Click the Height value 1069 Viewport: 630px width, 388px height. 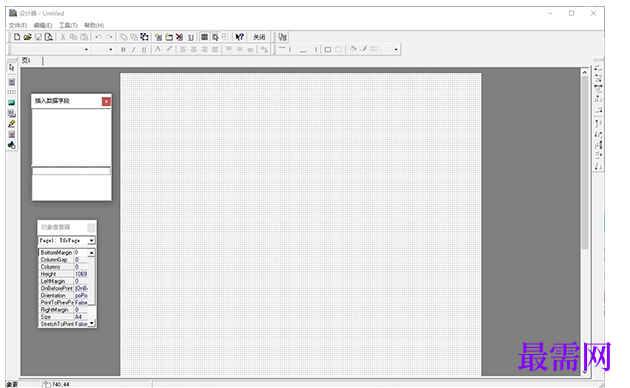point(81,274)
